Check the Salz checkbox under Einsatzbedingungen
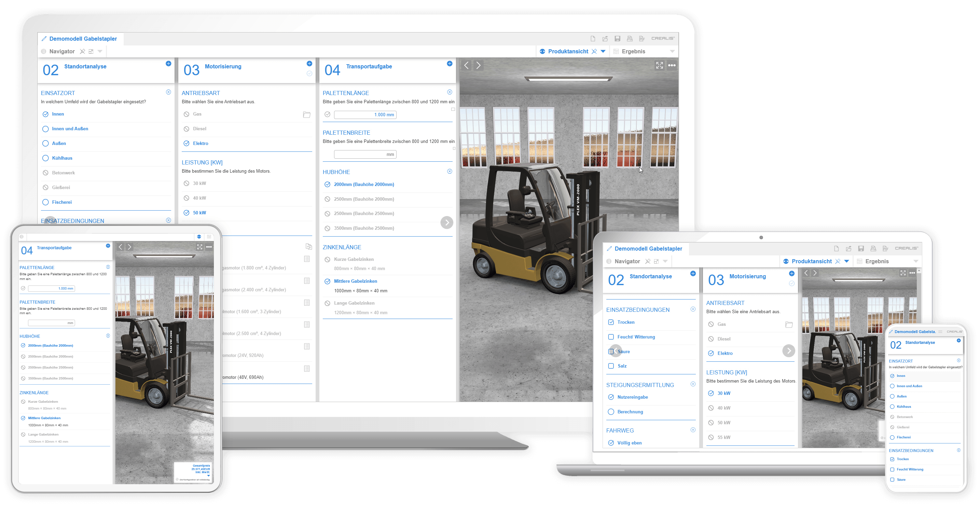This screenshot has width=980, height=506. 611,366
